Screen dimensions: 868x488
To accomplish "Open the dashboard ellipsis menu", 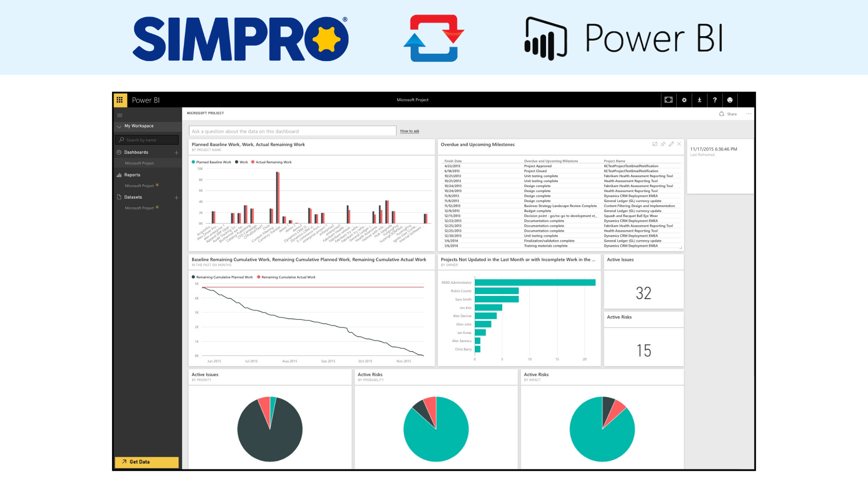I will [749, 114].
